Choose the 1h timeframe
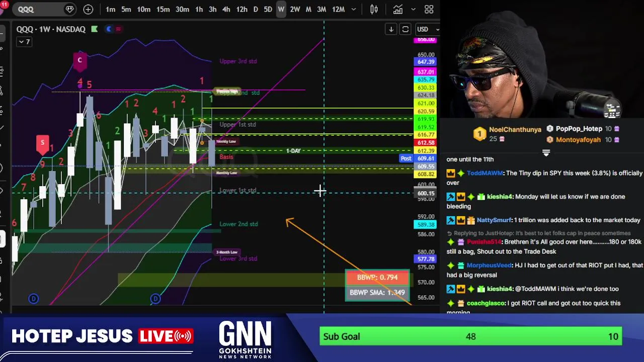Screen dimensions: 644x362 click(x=199, y=9)
